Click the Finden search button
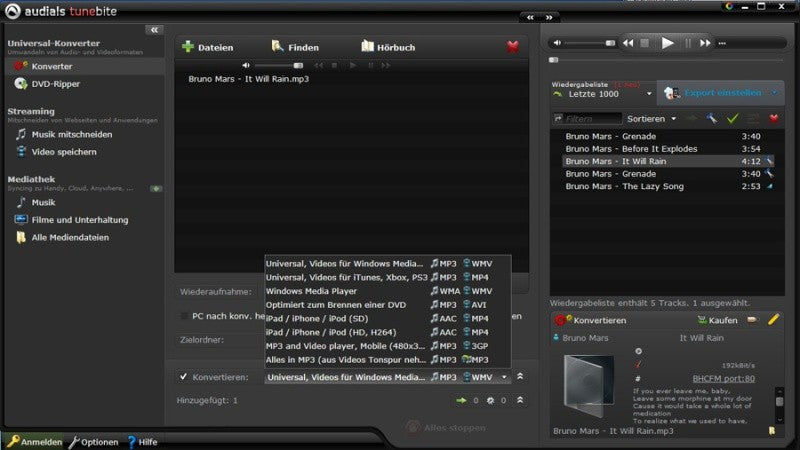 tap(295, 47)
